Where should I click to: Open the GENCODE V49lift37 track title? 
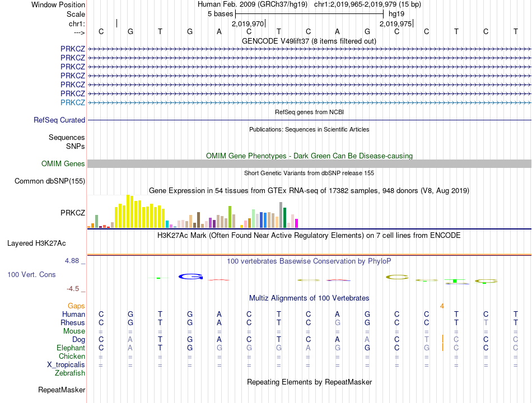309,41
